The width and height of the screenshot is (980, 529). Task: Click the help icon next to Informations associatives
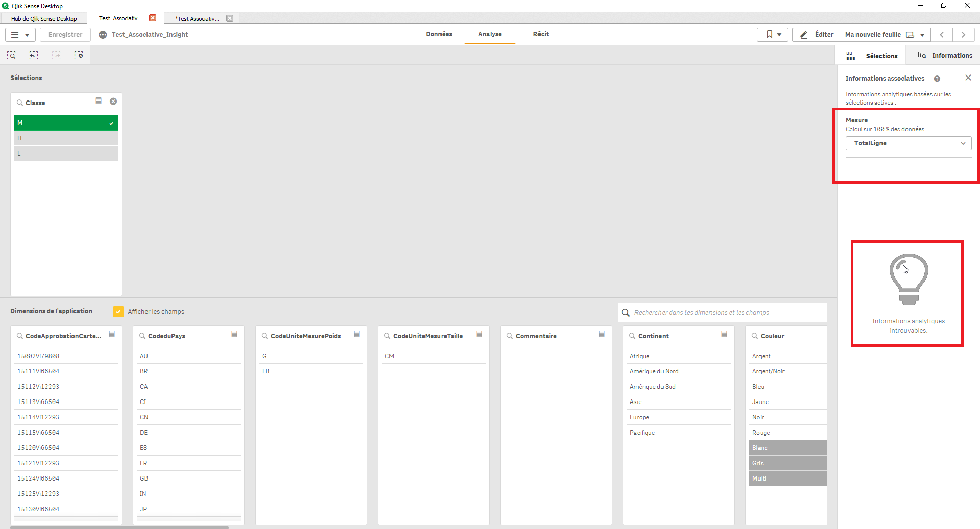(x=937, y=79)
